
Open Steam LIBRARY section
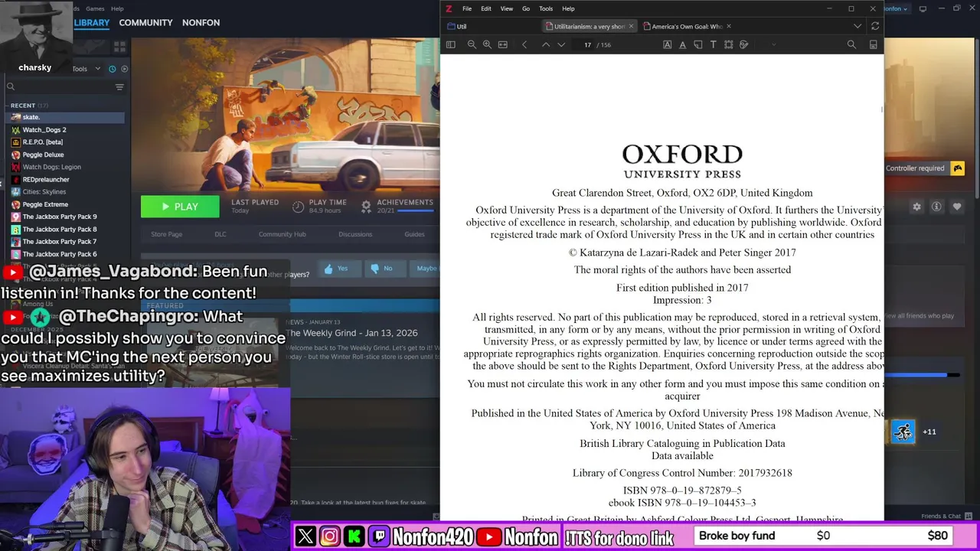pos(92,22)
